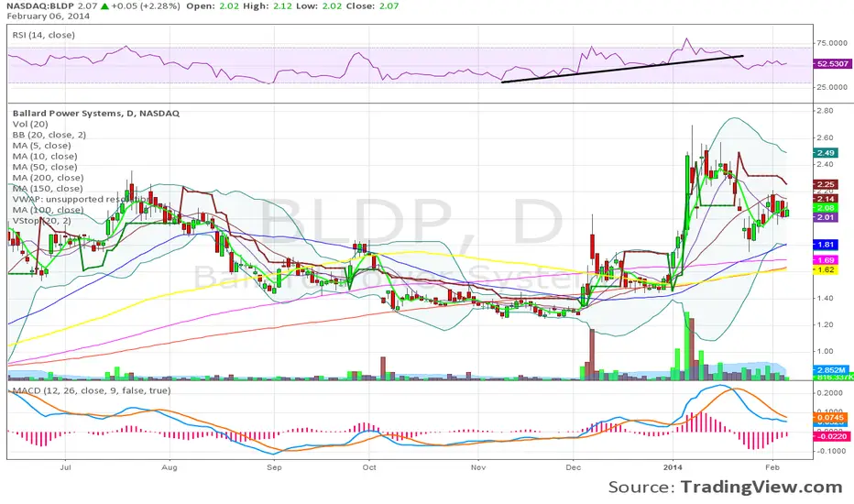Click the High: 2.12 value
Viewport: 854px width, 504px height.
tap(268, 6)
